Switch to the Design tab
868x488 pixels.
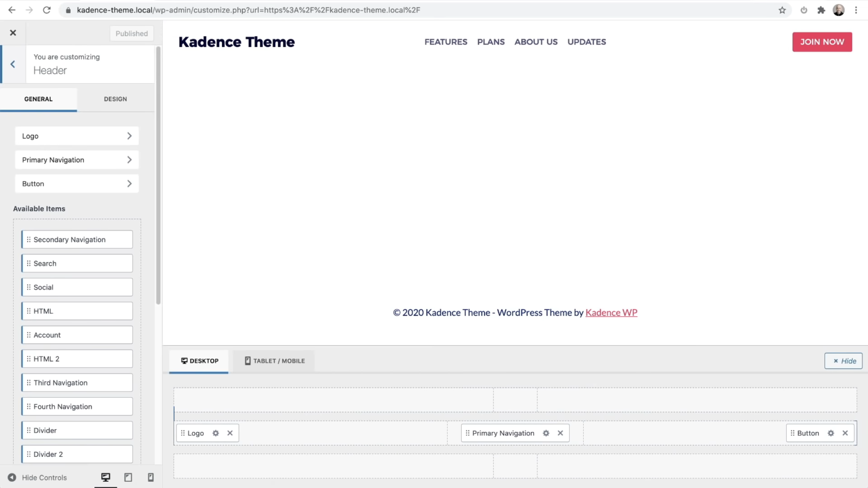[115, 99]
